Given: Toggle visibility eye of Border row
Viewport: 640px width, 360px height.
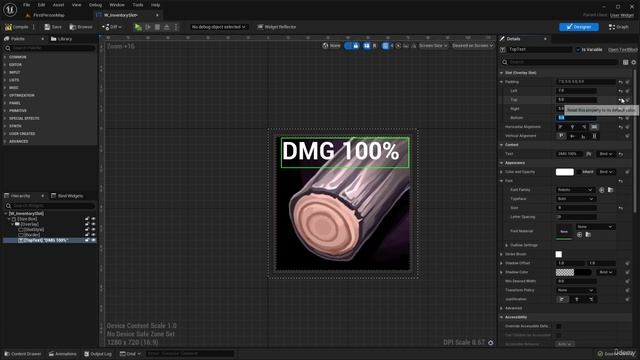Looking at the screenshot, I should tap(93, 235).
